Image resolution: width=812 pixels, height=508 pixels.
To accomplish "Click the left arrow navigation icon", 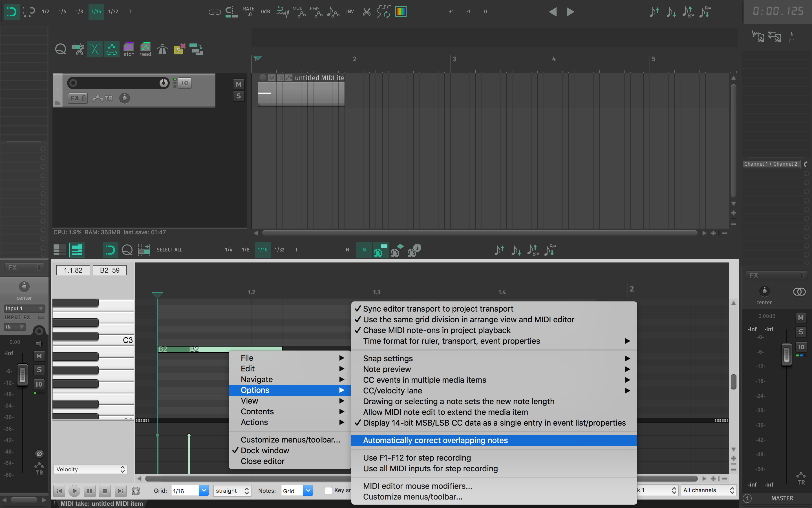I will [553, 12].
